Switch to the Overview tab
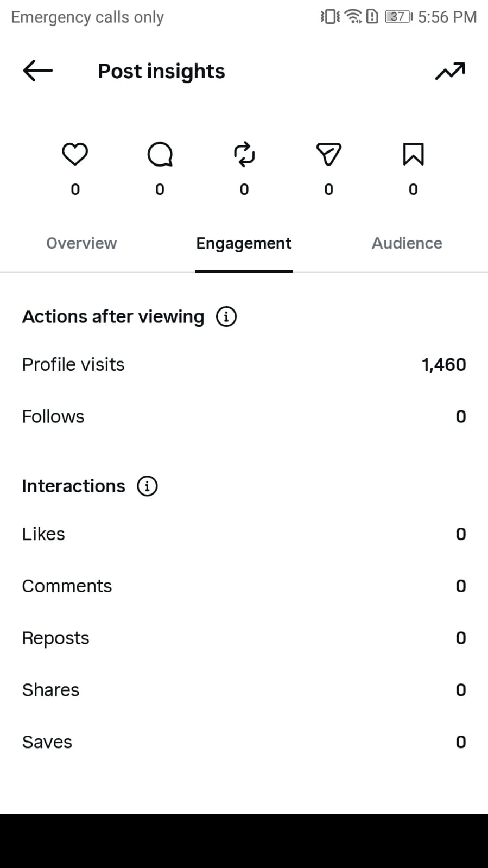This screenshot has height=868, width=488. tap(81, 243)
